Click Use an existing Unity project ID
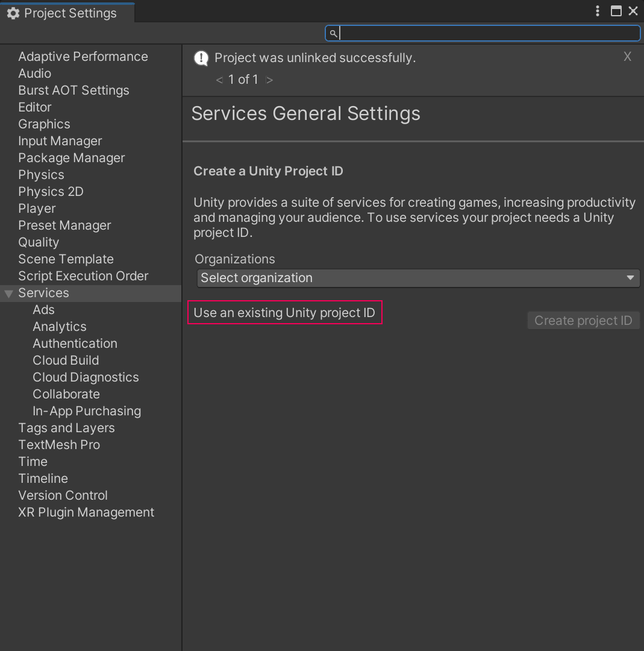 [284, 313]
